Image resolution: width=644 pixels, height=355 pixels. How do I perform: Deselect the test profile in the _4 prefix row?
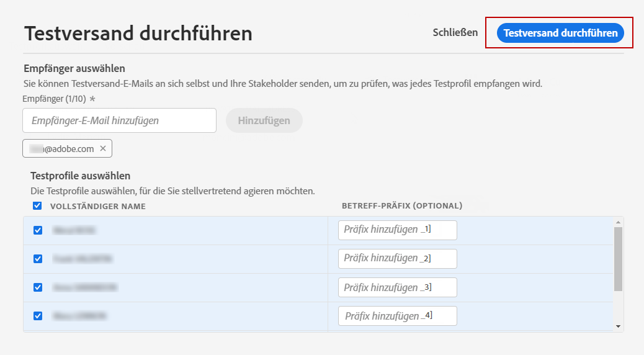click(x=38, y=316)
